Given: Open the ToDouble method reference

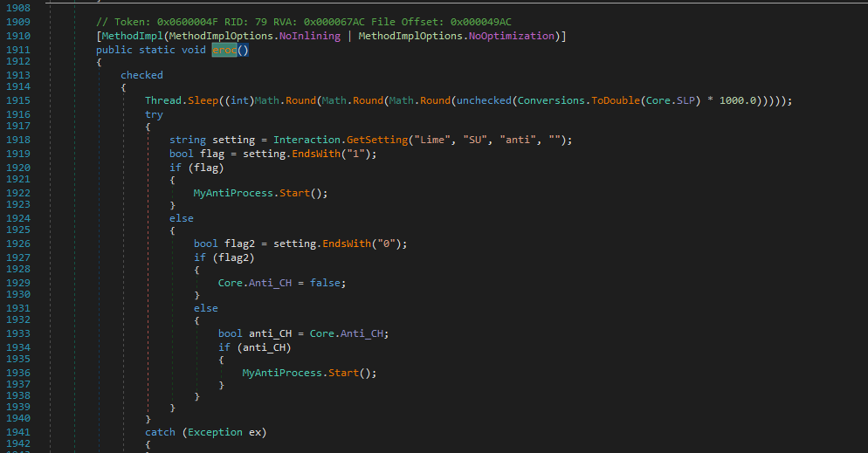Looking at the screenshot, I should coord(617,100).
